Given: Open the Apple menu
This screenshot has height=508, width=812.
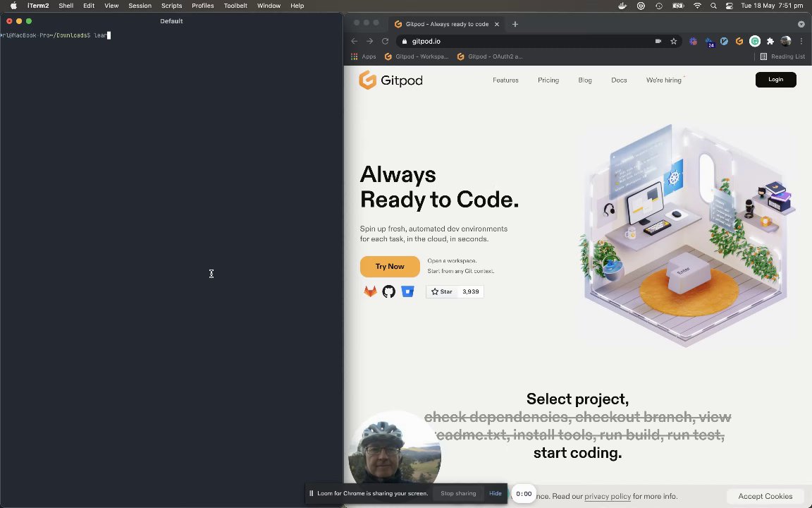Looking at the screenshot, I should point(13,6).
